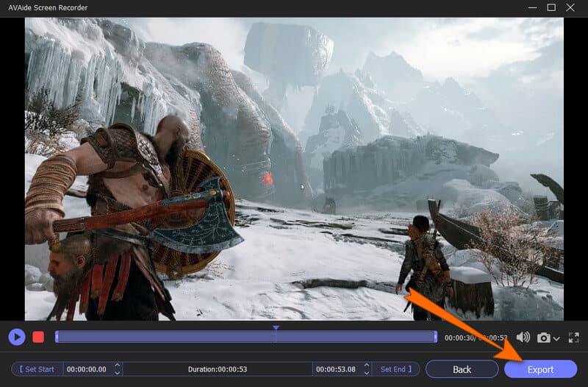This screenshot has width=588, height=387.
Task: Close the AVAide Screen Recorder window
Action: coord(570,7)
